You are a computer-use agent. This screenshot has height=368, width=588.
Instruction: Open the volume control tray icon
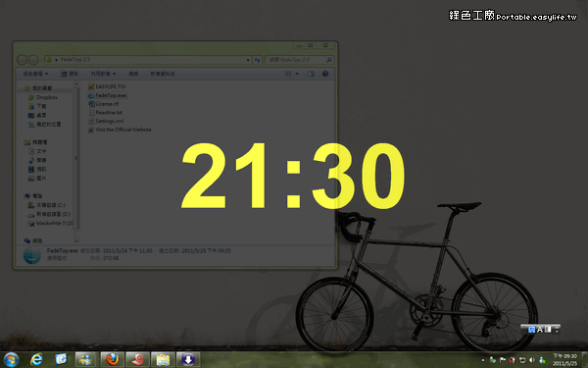click(532, 360)
